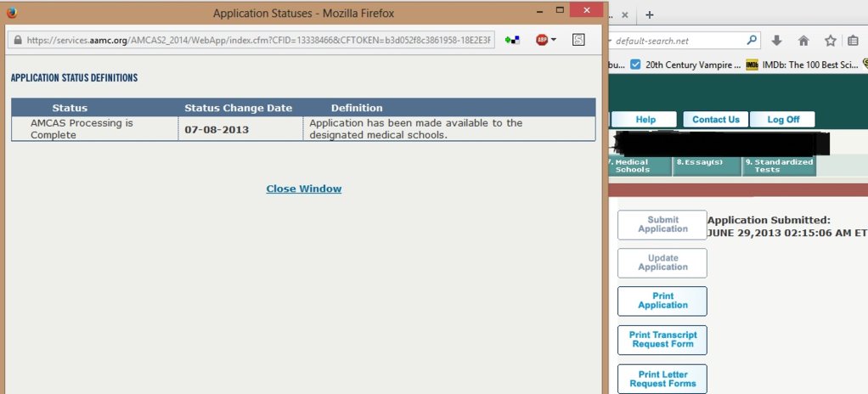Click the Print Transcript Request Form button
868x394 pixels.
662,340
